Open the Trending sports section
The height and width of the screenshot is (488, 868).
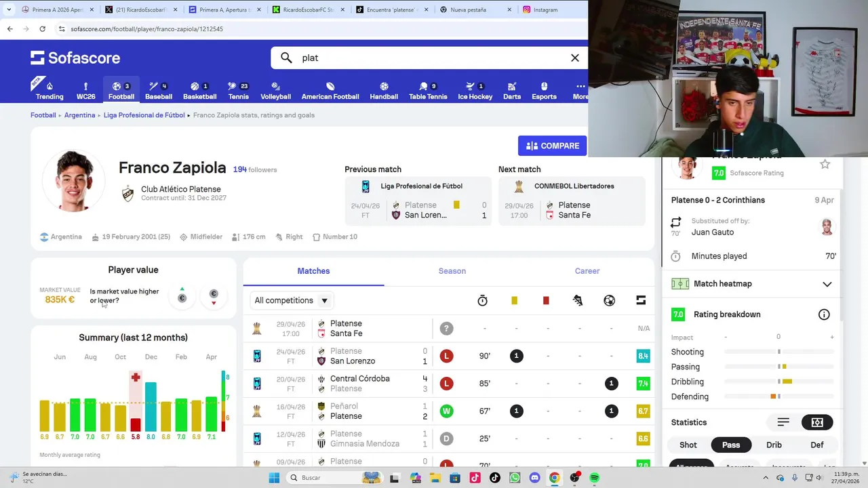tap(50, 91)
